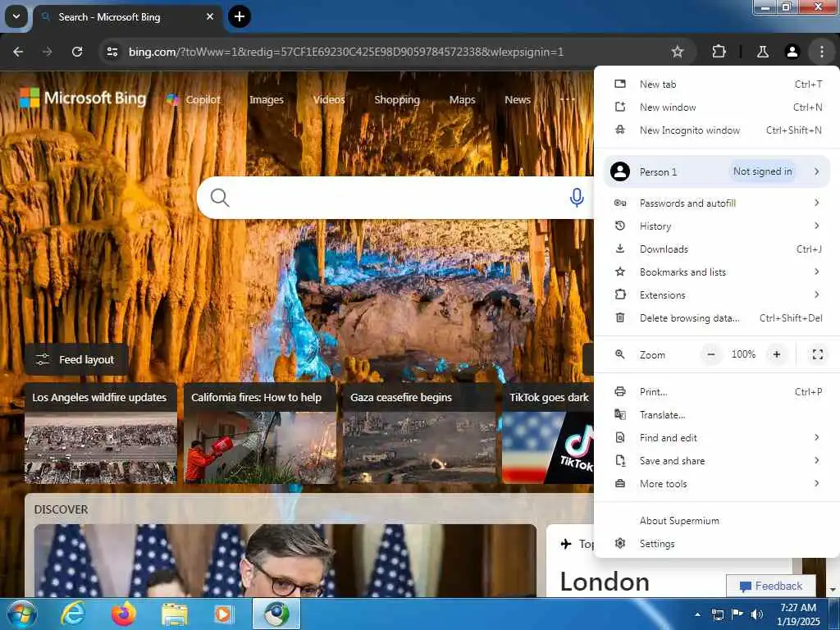Image resolution: width=840 pixels, height=630 pixels.
Task: Click the Not signed in badge
Action: click(762, 171)
